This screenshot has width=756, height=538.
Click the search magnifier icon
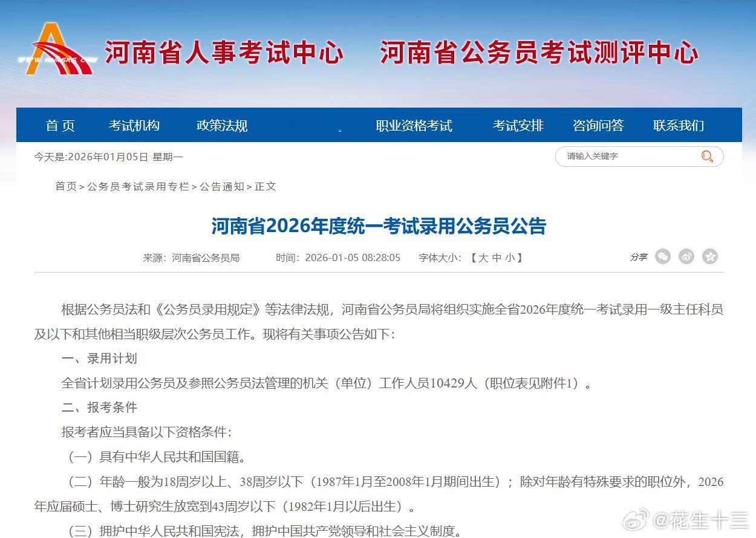pos(707,156)
